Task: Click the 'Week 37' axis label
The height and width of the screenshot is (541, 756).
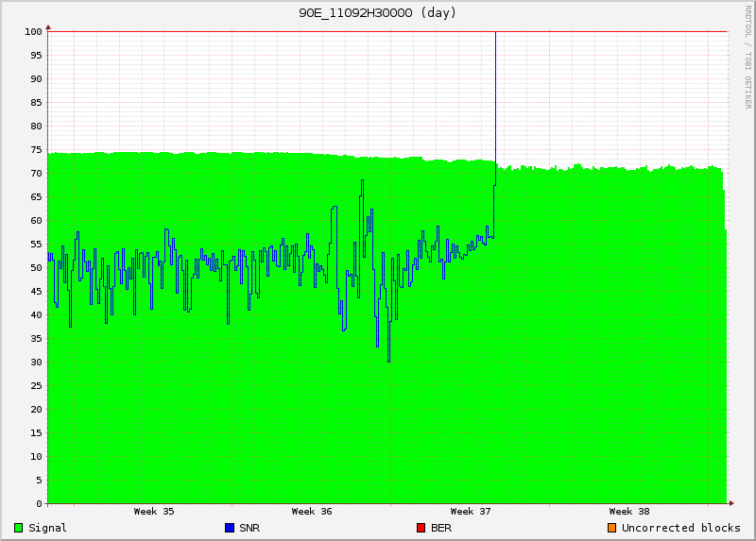Action: click(x=471, y=512)
